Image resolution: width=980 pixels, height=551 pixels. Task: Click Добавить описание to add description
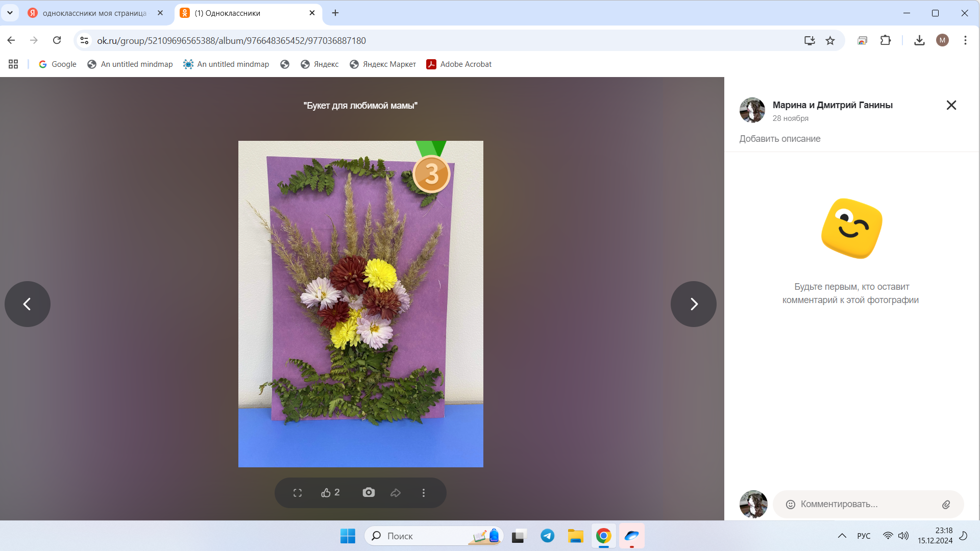click(x=780, y=139)
